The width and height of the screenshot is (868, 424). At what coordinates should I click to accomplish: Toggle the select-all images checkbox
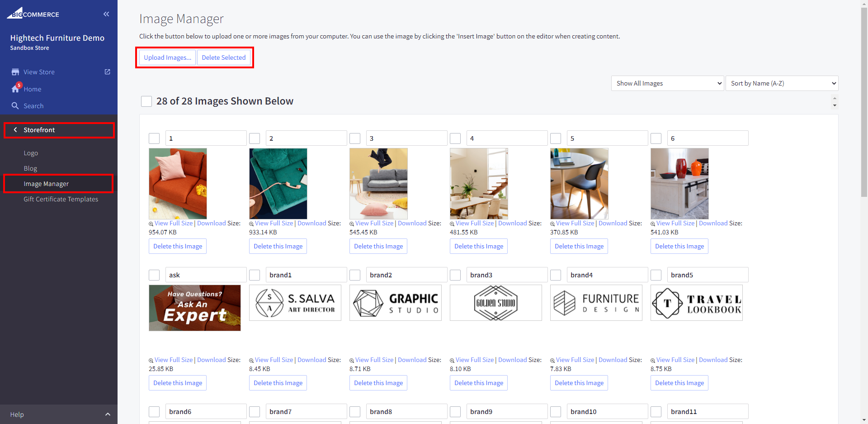[x=146, y=101]
